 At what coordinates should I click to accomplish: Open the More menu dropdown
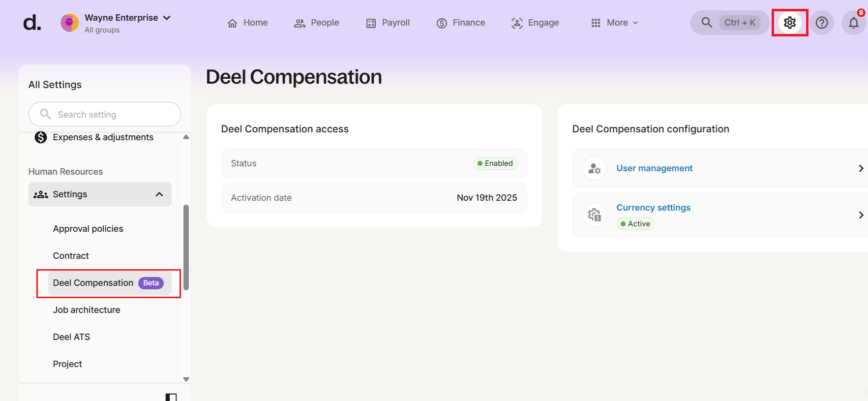point(615,23)
